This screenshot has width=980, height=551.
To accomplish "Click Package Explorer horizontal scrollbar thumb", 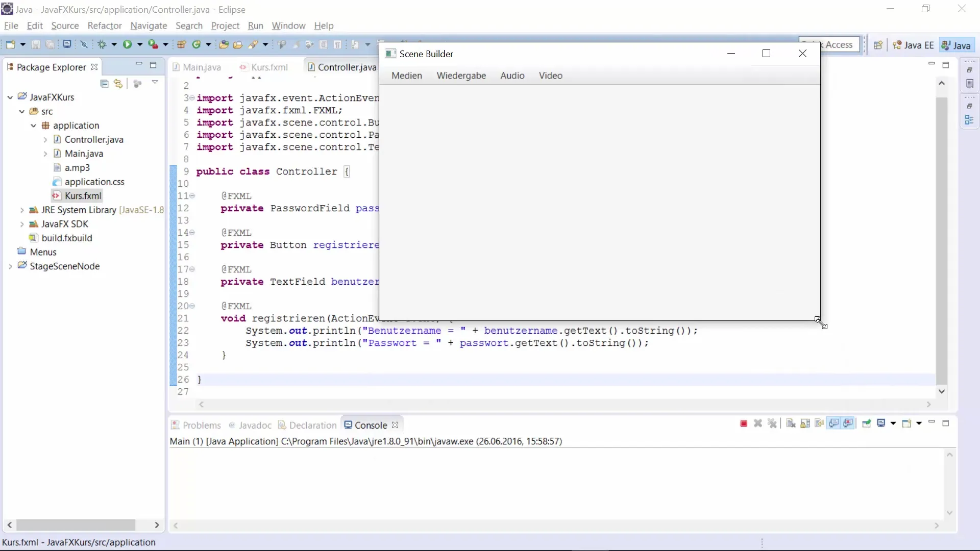I will pos(76,525).
